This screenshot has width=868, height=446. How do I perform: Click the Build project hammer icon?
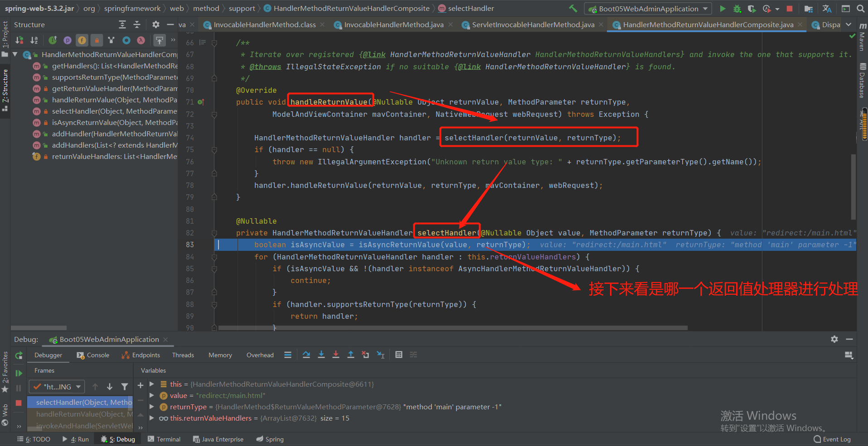coord(573,8)
